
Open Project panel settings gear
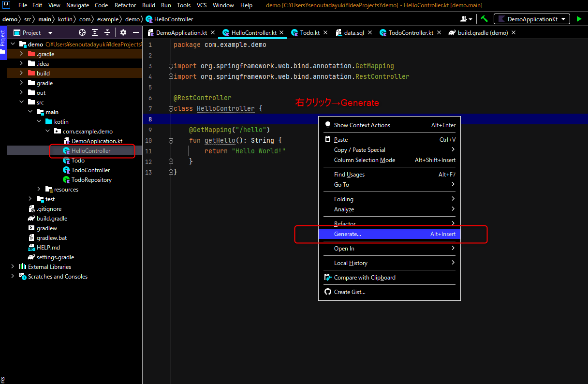click(123, 32)
